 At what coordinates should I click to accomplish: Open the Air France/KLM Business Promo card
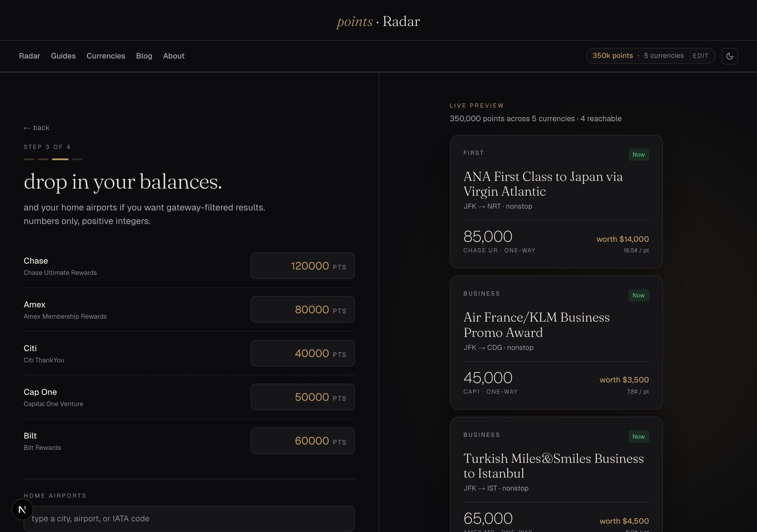[x=556, y=343]
